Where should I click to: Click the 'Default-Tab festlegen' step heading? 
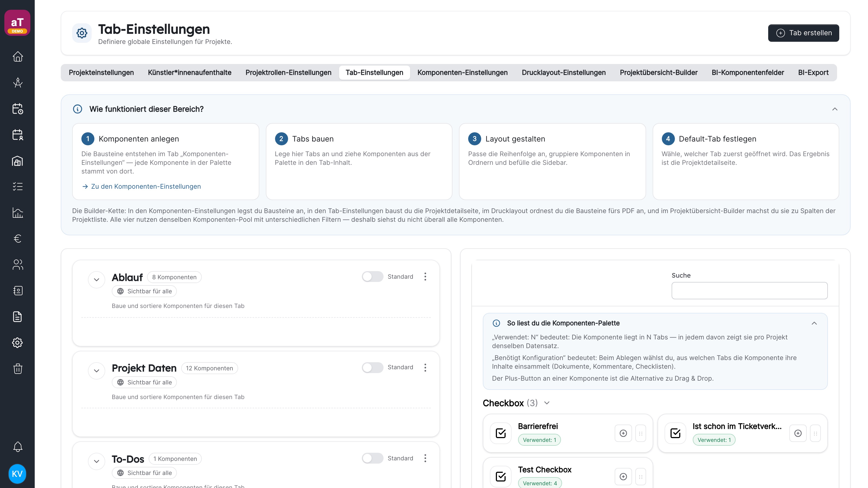717,139
